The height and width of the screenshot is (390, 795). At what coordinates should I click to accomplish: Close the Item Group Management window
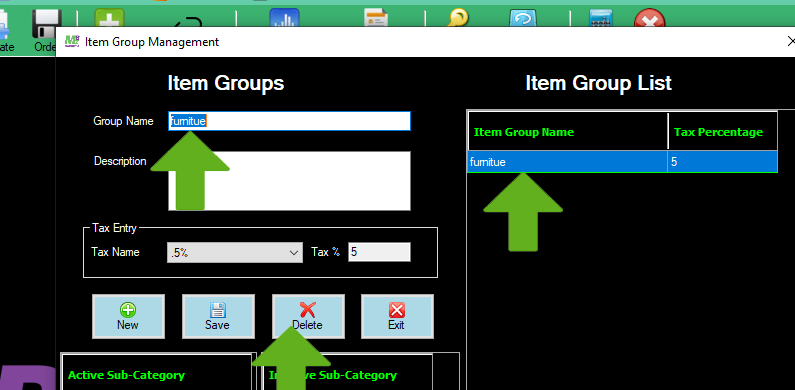pyautogui.click(x=790, y=42)
